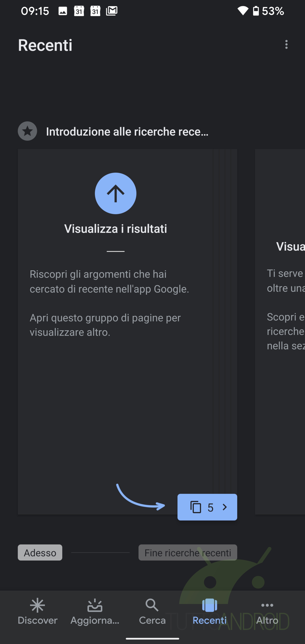
Task: Open the three-dot overflow menu
Action: pyautogui.click(x=286, y=45)
